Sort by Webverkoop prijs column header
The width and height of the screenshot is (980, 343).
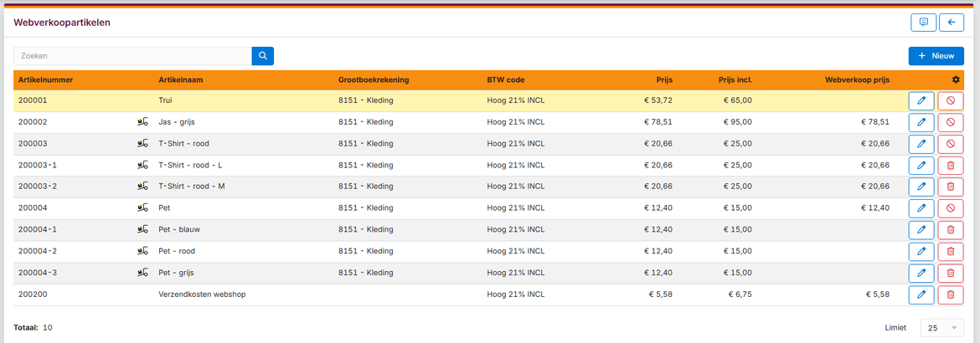[857, 80]
